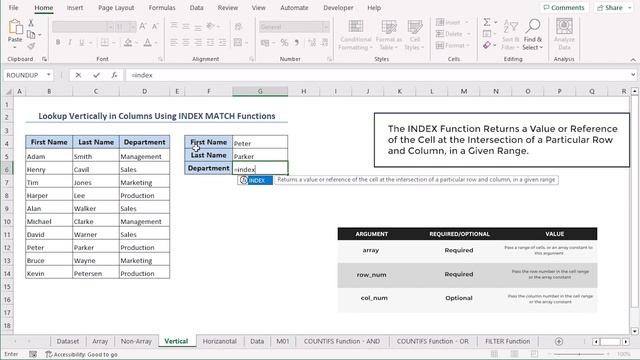640x360 pixels.
Task: Cancel formula entry with X
Action: tap(78, 75)
